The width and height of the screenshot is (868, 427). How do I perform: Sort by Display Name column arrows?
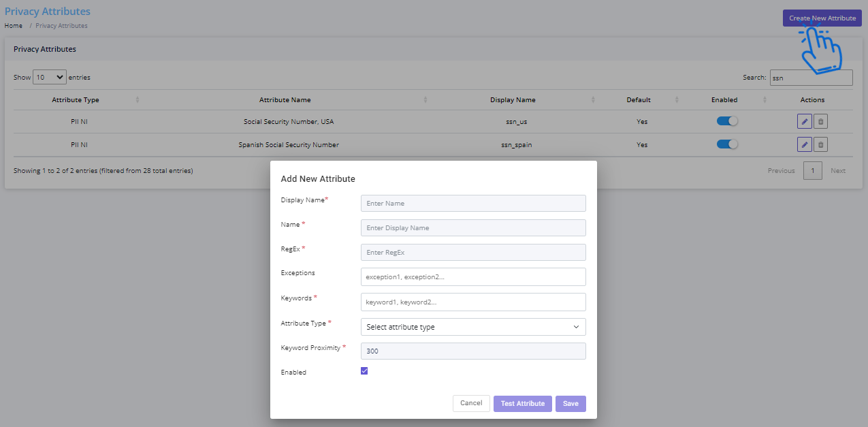tap(593, 100)
